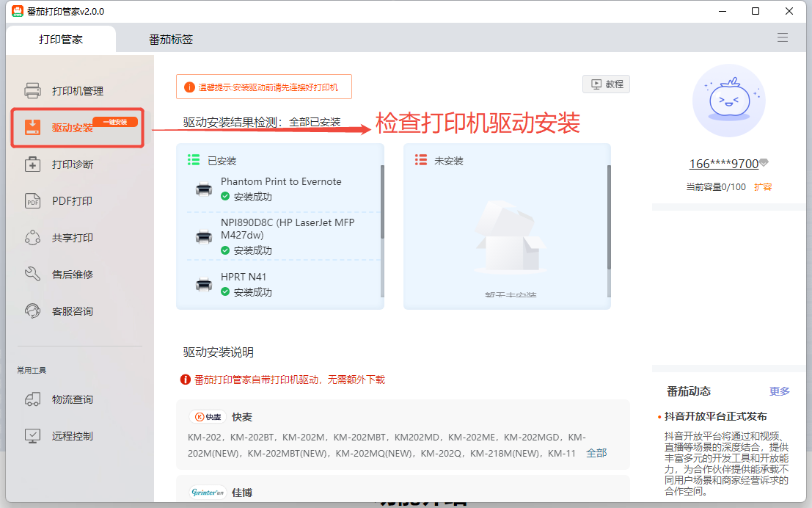
Task: Click the KM-202 model list text
Action: coord(387,446)
